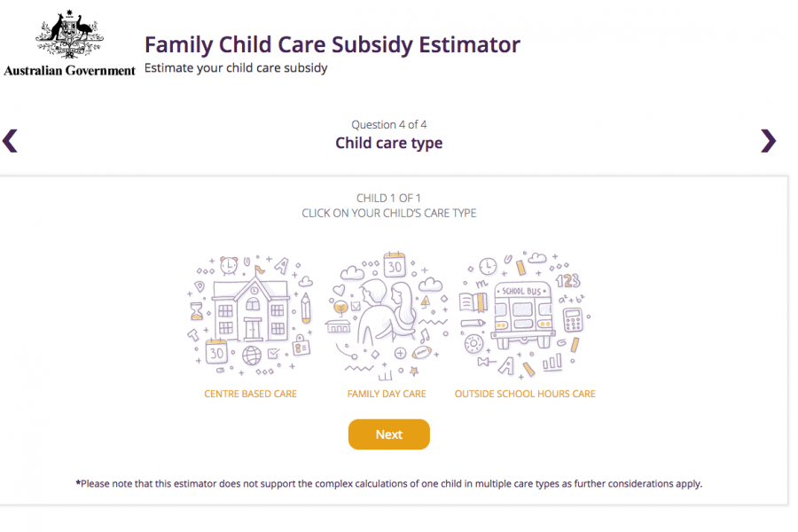Select the FAMILY DAY CARE label
The image size is (798, 532).
[x=387, y=394]
